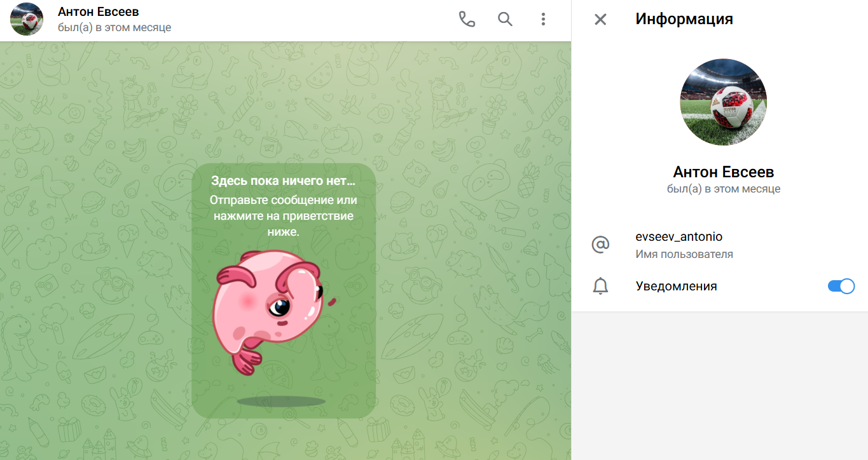
Task: Click the Информация panel title
Action: [x=684, y=19]
